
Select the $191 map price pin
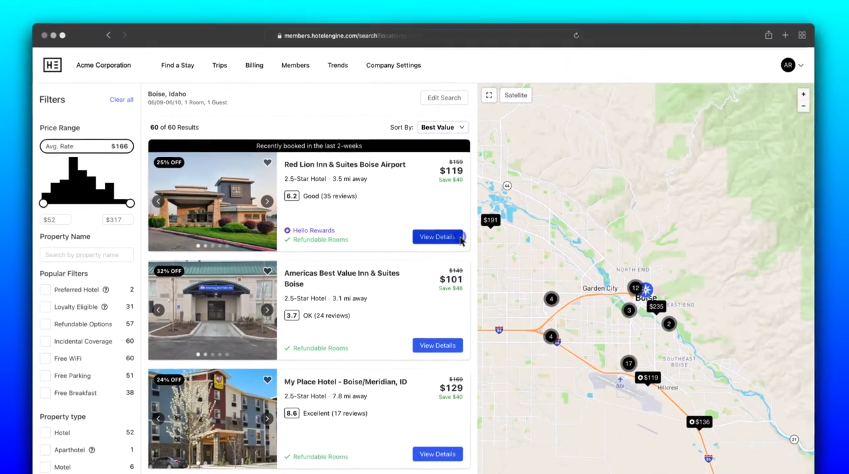point(491,220)
